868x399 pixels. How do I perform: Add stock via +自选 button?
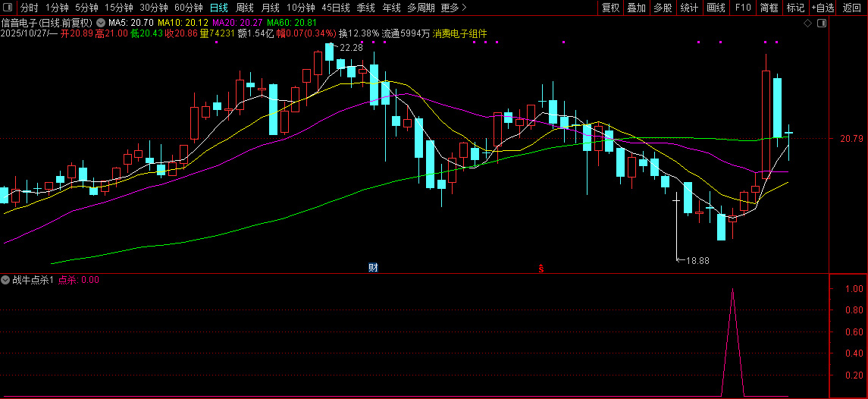pos(823,8)
